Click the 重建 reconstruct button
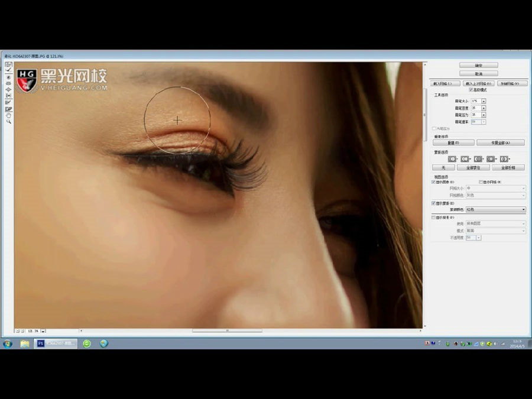532x399 pixels. coord(453,143)
